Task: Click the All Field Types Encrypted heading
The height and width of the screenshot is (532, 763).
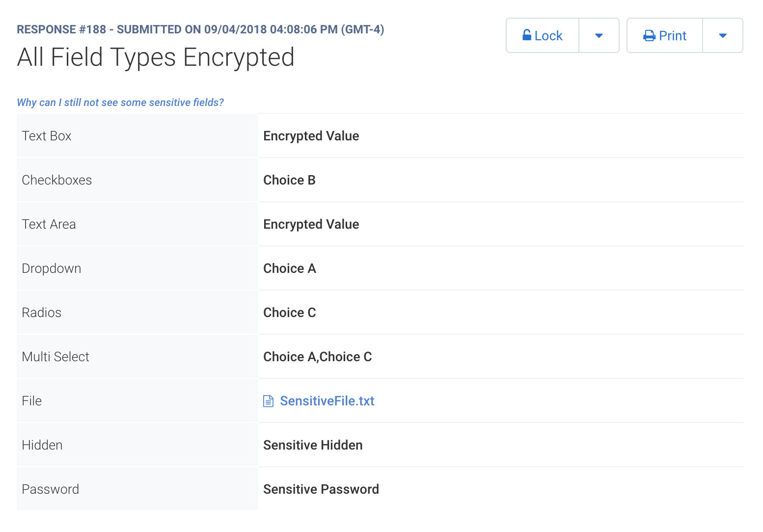Action: [x=156, y=57]
